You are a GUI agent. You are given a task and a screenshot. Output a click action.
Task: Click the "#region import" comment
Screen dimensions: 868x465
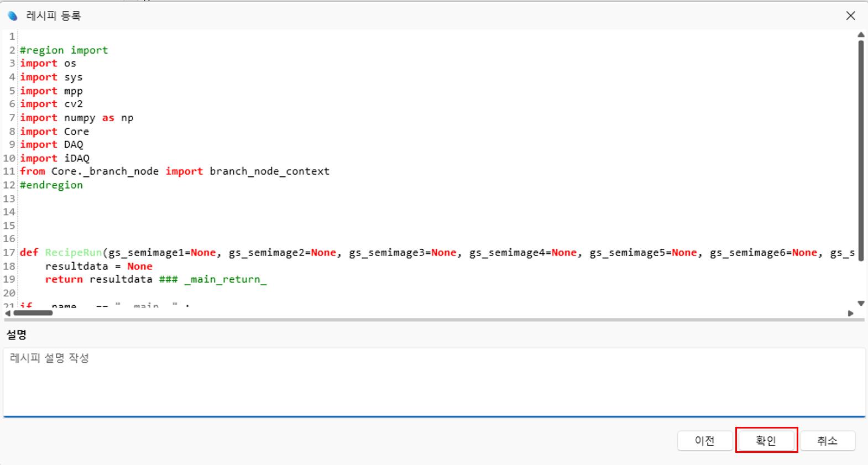[64, 50]
